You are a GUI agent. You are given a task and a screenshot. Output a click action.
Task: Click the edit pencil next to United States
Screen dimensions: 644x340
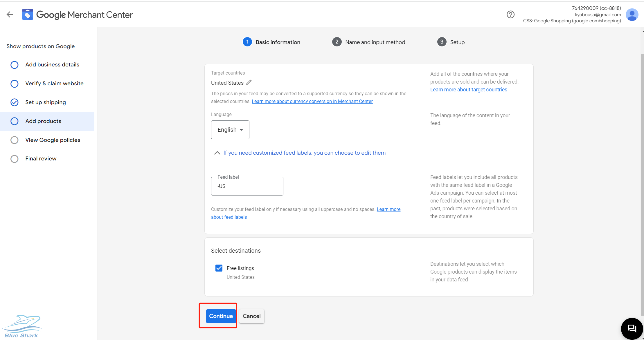[251, 83]
